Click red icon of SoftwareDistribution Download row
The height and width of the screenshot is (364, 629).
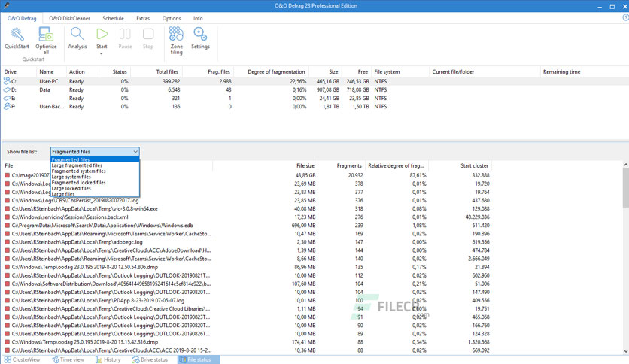pyautogui.click(x=8, y=284)
